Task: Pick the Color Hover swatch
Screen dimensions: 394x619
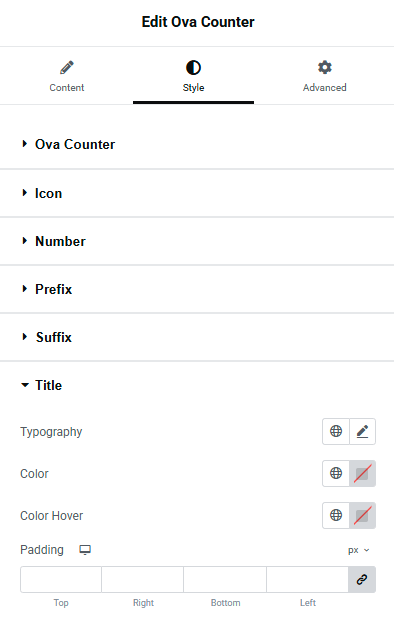Action: (x=362, y=515)
